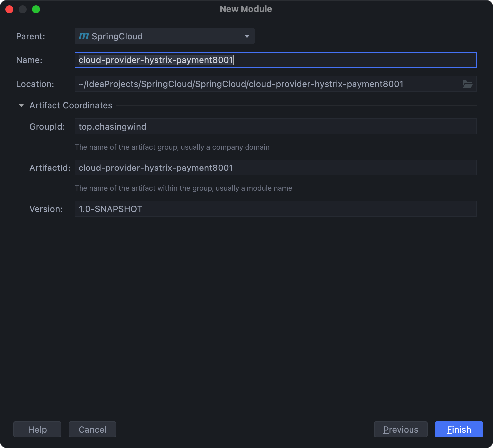Click the Version field 1.0-SNAPSHOT

[275, 209]
